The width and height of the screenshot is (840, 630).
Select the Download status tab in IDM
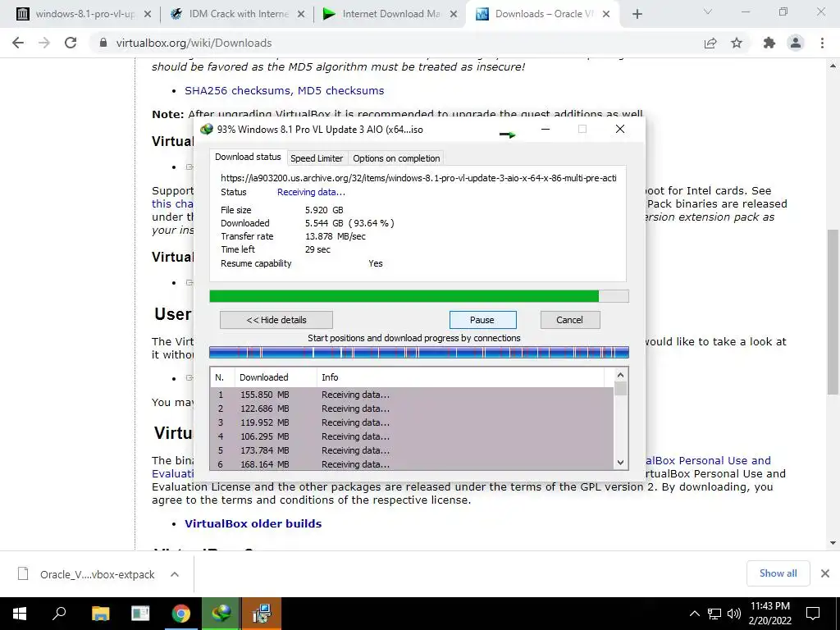(248, 157)
